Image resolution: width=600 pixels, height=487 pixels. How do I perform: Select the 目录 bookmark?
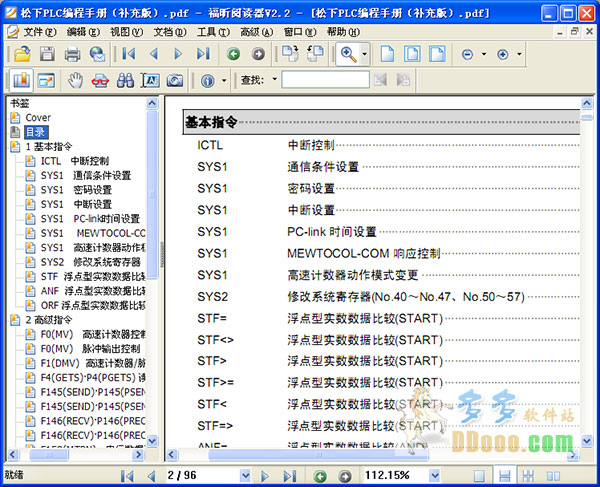point(36,132)
